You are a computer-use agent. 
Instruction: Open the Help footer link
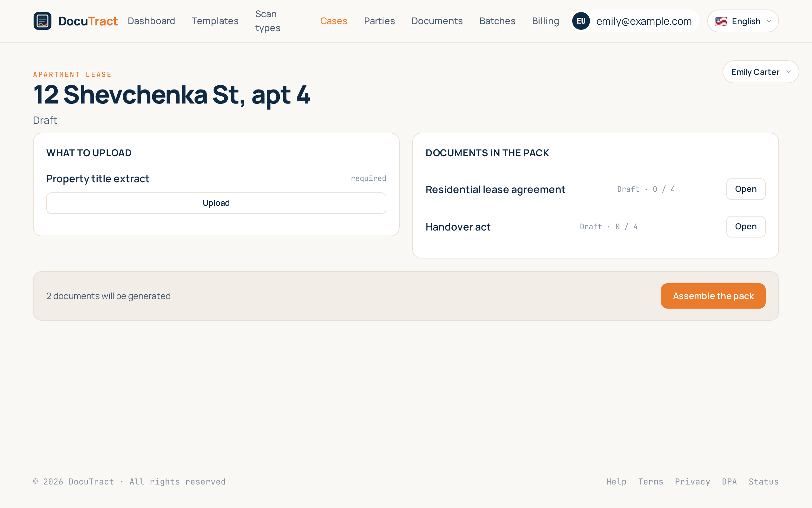click(x=616, y=481)
